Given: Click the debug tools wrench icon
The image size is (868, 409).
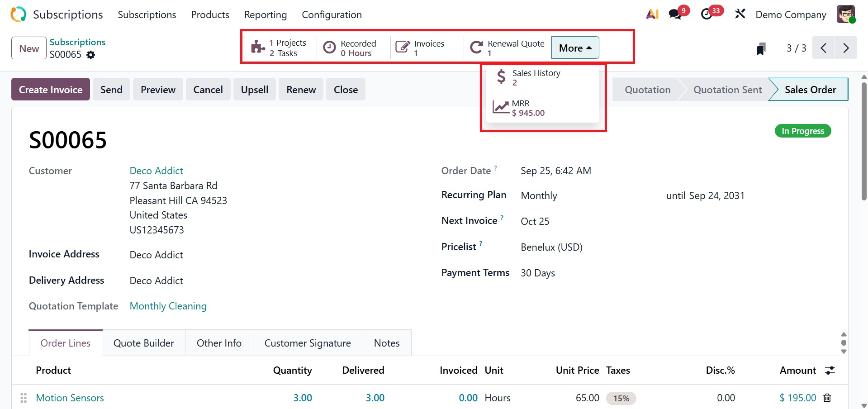Looking at the screenshot, I should pos(740,14).
